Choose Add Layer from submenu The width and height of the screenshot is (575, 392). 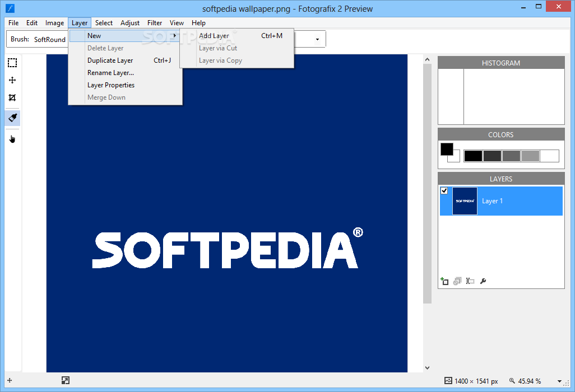[237, 35]
